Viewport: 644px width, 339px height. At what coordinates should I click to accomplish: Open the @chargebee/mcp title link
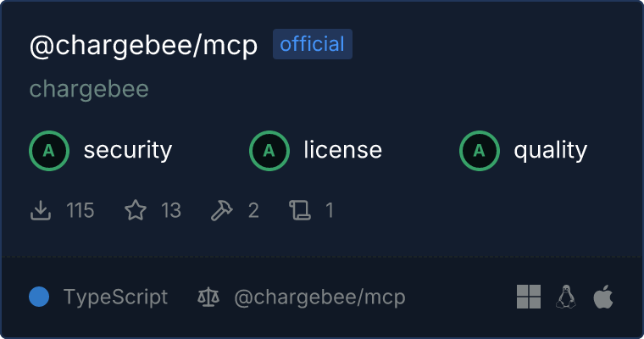[143, 46]
